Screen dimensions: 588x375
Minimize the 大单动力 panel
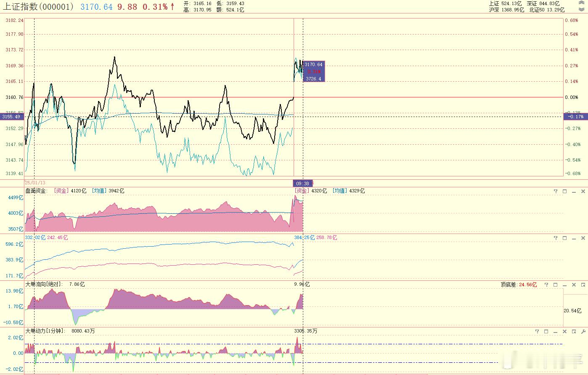(x=556, y=332)
